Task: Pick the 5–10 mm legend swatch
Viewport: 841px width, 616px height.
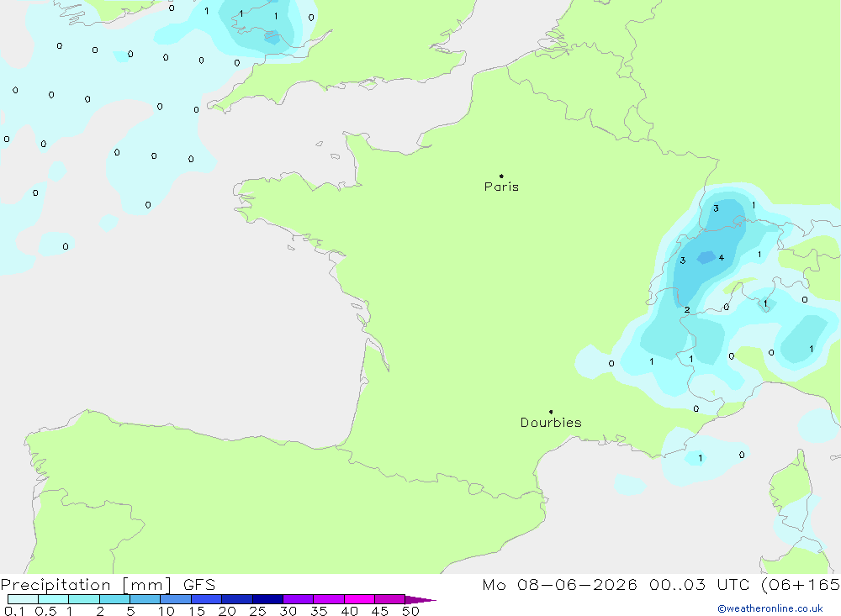Action: (145, 599)
